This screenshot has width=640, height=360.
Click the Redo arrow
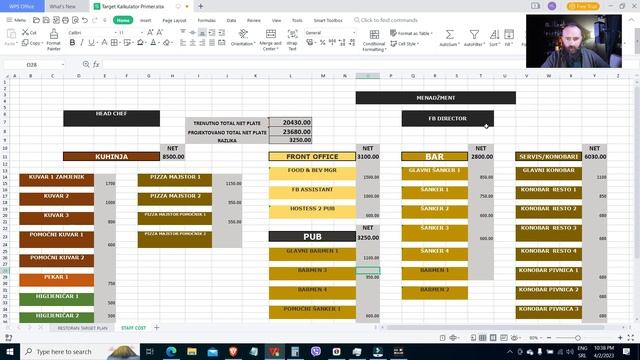95,20
